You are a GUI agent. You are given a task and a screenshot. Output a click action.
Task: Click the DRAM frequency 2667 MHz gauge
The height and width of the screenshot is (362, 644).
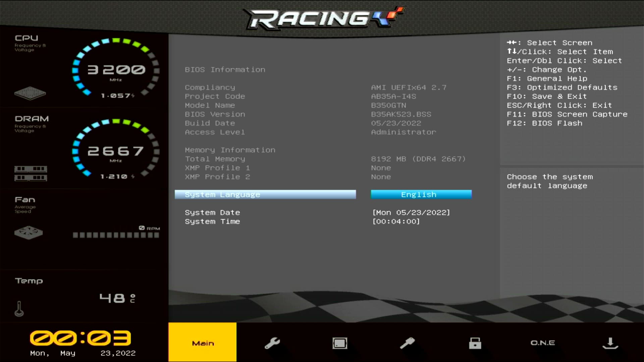(x=116, y=151)
